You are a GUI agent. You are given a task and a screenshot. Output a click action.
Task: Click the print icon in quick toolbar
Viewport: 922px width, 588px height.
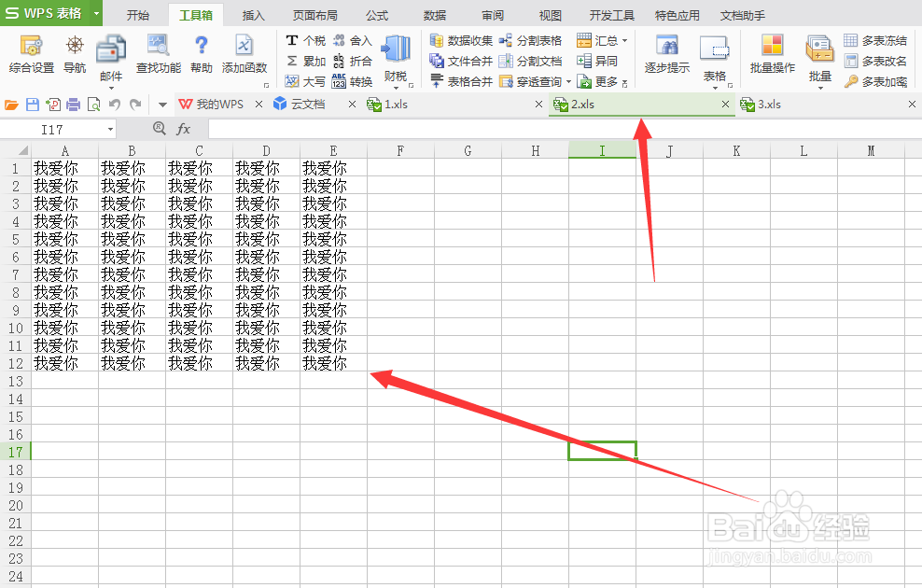73,105
